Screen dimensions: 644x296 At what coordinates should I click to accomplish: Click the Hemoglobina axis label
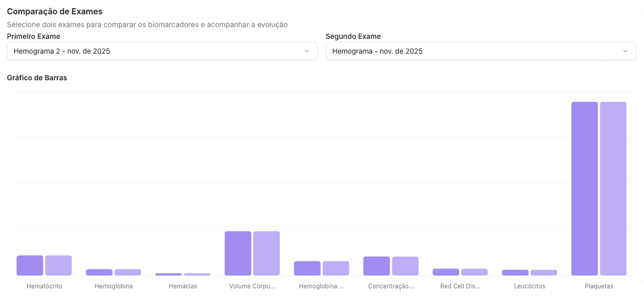tap(113, 286)
